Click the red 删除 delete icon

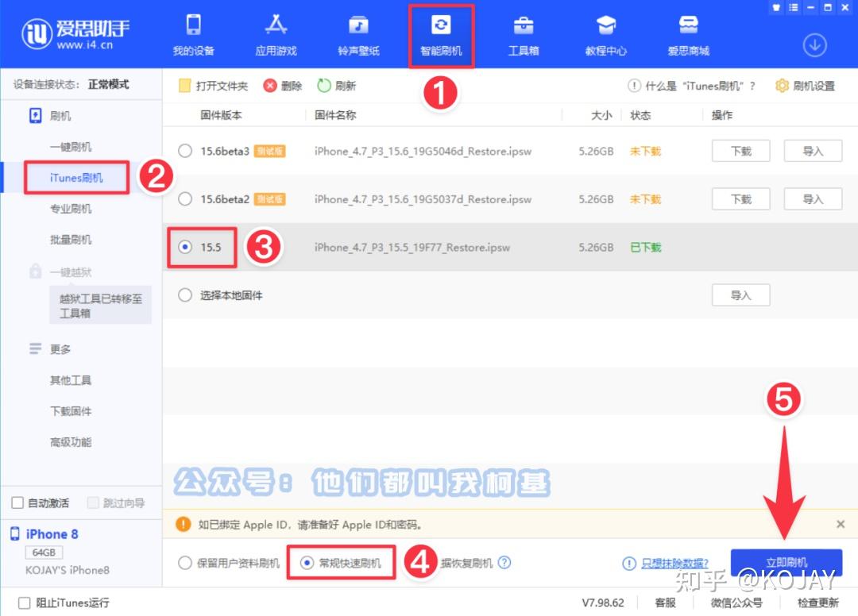(x=270, y=86)
